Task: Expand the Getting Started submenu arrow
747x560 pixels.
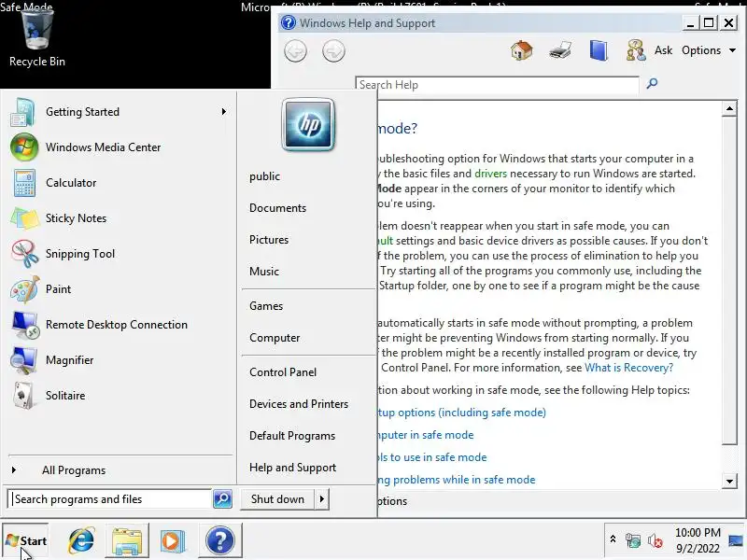Action: [x=224, y=111]
